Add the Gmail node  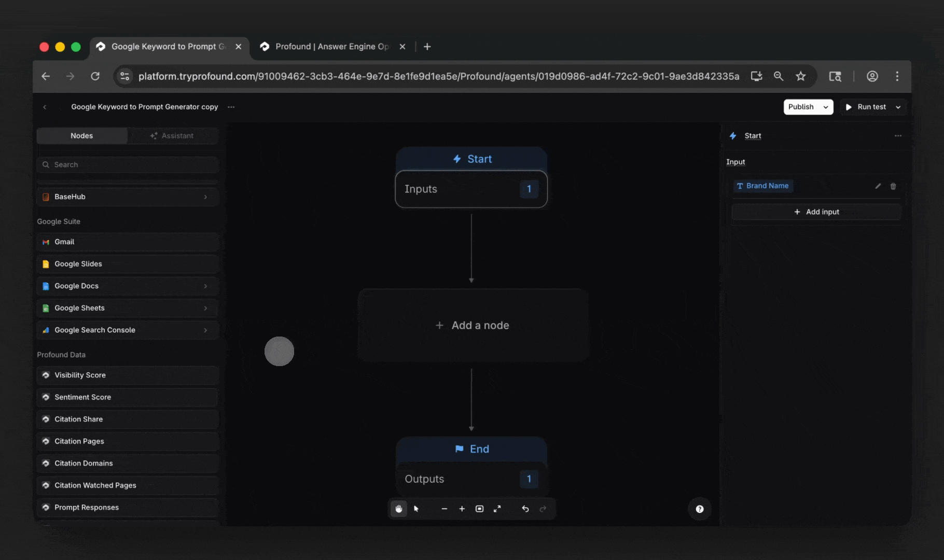pyautogui.click(x=128, y=242)
